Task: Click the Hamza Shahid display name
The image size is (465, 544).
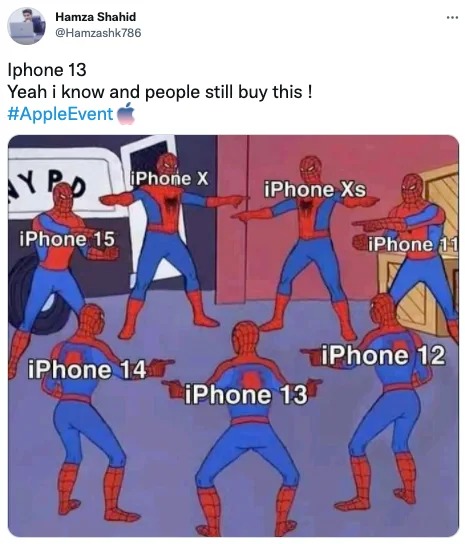Action: 95,17
